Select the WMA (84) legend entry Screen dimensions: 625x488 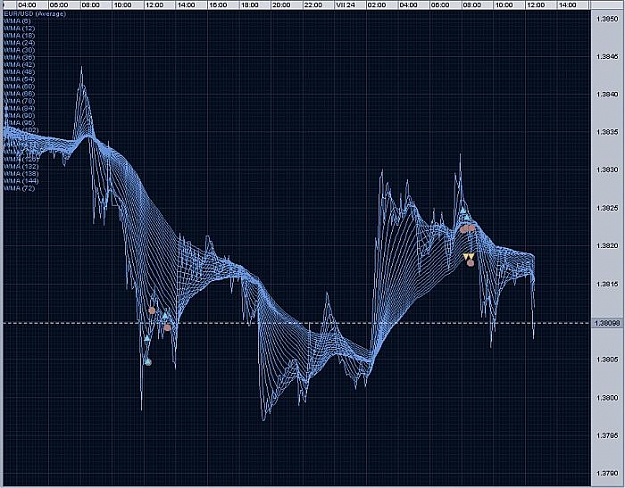pyautogui.click(x=19, y=108)
